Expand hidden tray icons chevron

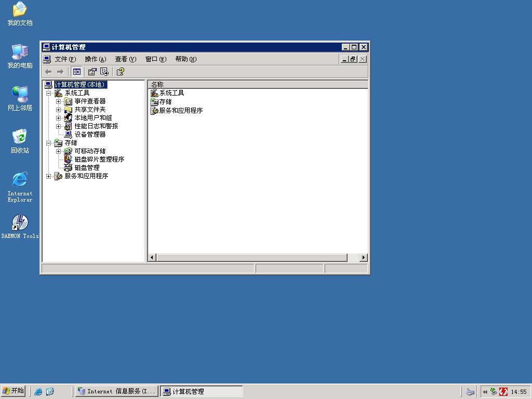[x=485, y=392]
